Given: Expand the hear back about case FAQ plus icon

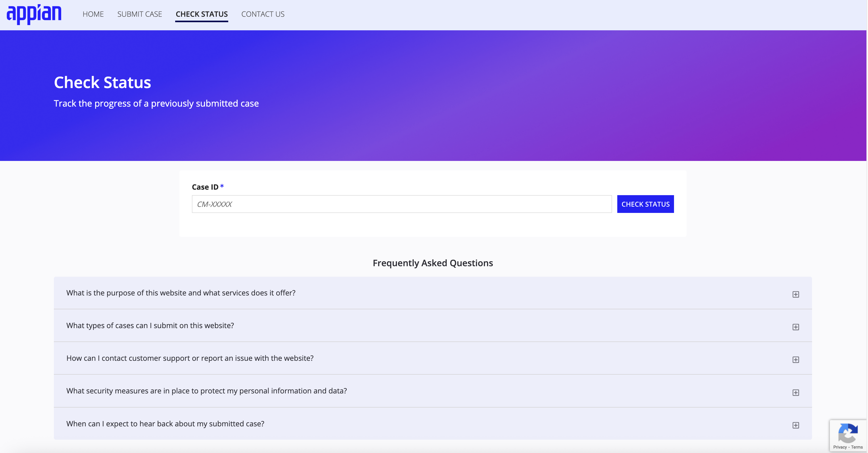Looking at the screenshot, I should 796,425.
